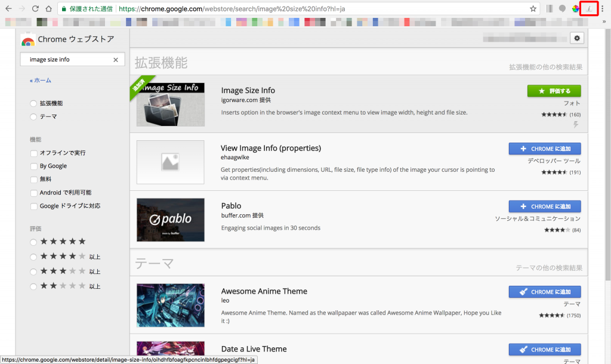Select the five-star rating filter
The height and width of the screenshot is (364, 611).
click(x=33, y=242)
